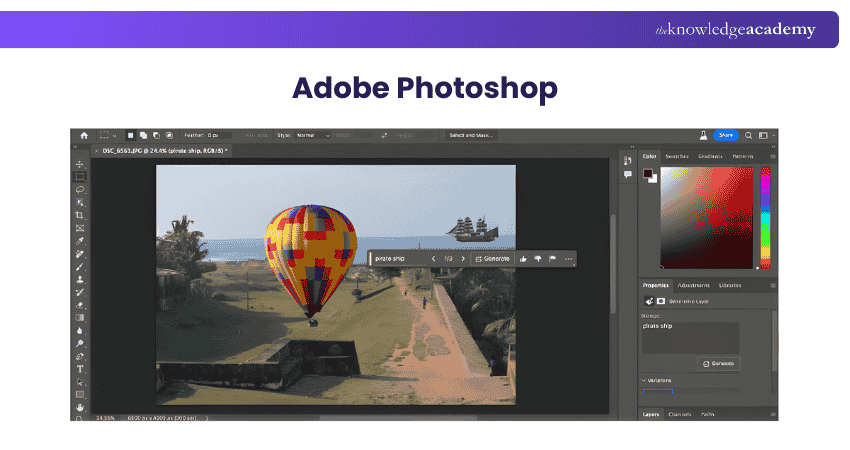Select the Spot Healing Brush tool
This screenshot has height=450, width=850.
[x=80, y=254]
